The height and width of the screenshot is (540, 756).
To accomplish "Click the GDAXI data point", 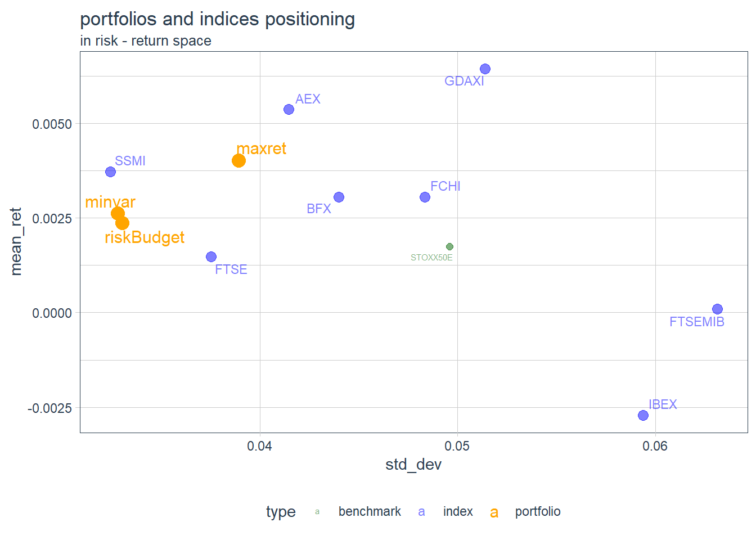I will (x=485, y=69).
